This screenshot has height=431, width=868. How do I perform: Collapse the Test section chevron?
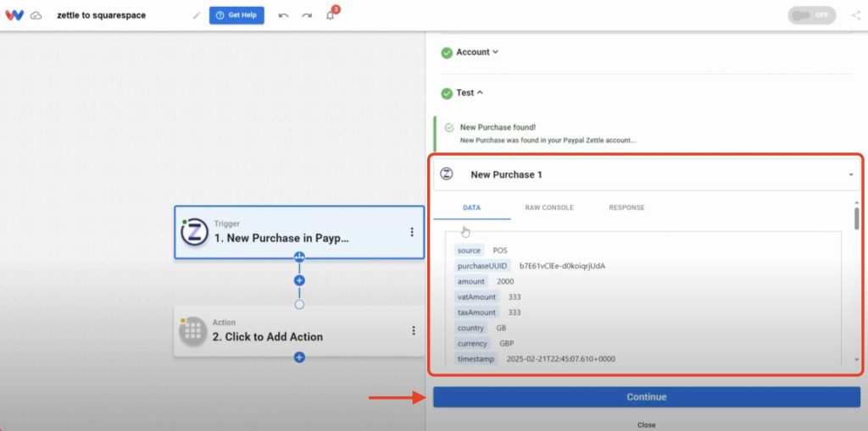point(480,92)
